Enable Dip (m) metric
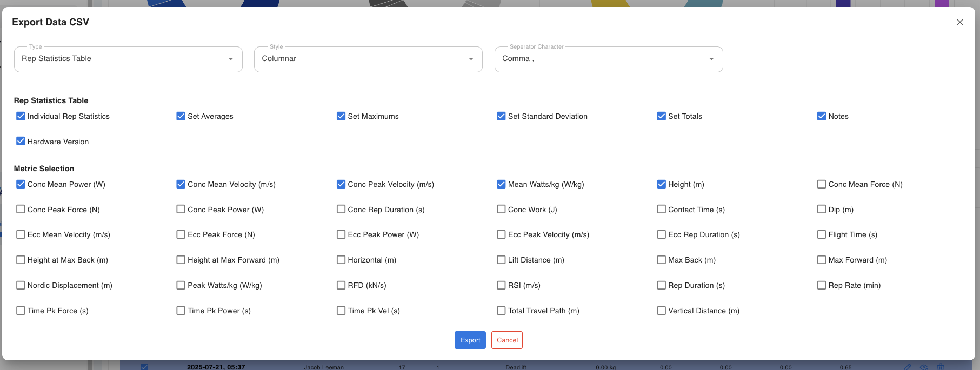980x370 pixels. [x=822, y=210]
